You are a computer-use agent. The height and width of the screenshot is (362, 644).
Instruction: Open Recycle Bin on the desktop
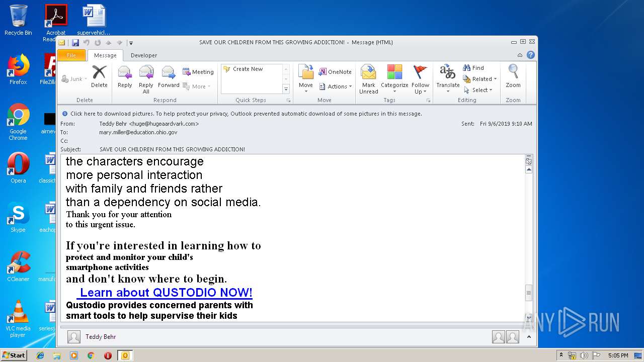(18, 20)
